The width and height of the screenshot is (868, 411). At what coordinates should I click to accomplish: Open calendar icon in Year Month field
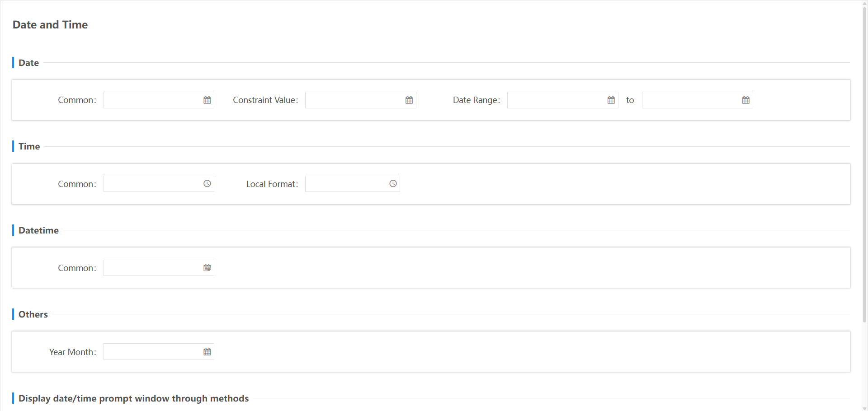[x=207, y=352]
